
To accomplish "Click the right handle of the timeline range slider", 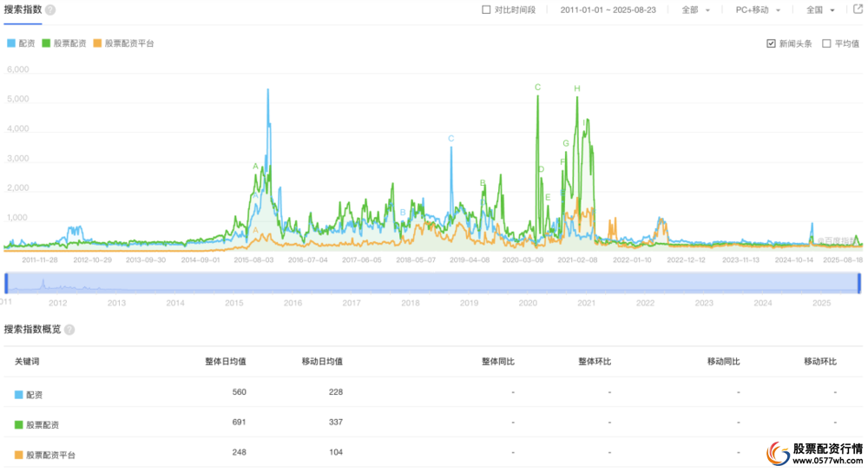I will 859,283.
